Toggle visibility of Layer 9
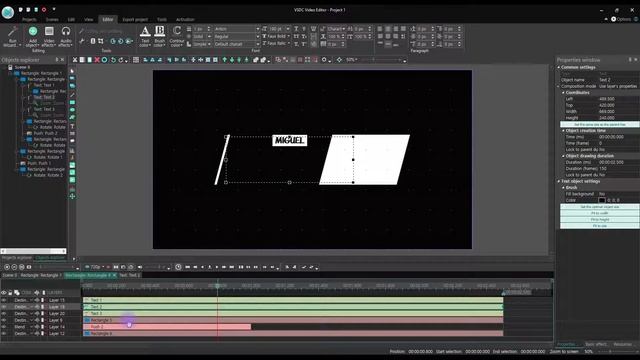 click(4, 320)
